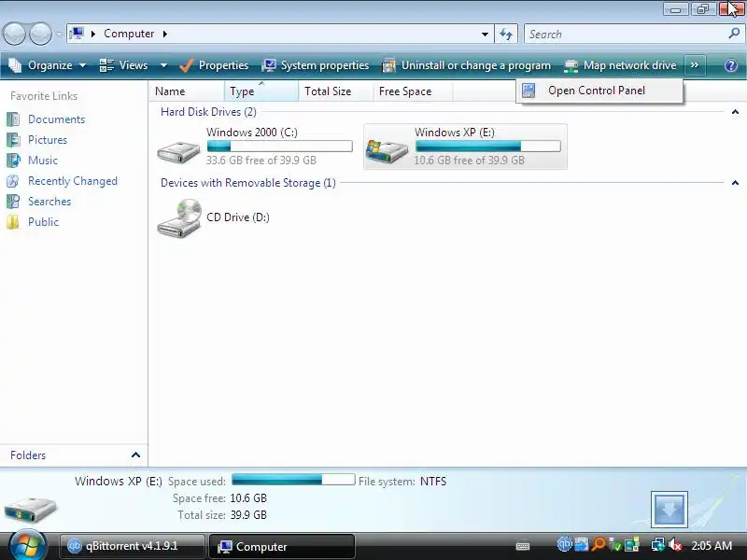Click the Public folder icon

pos(13,222)
